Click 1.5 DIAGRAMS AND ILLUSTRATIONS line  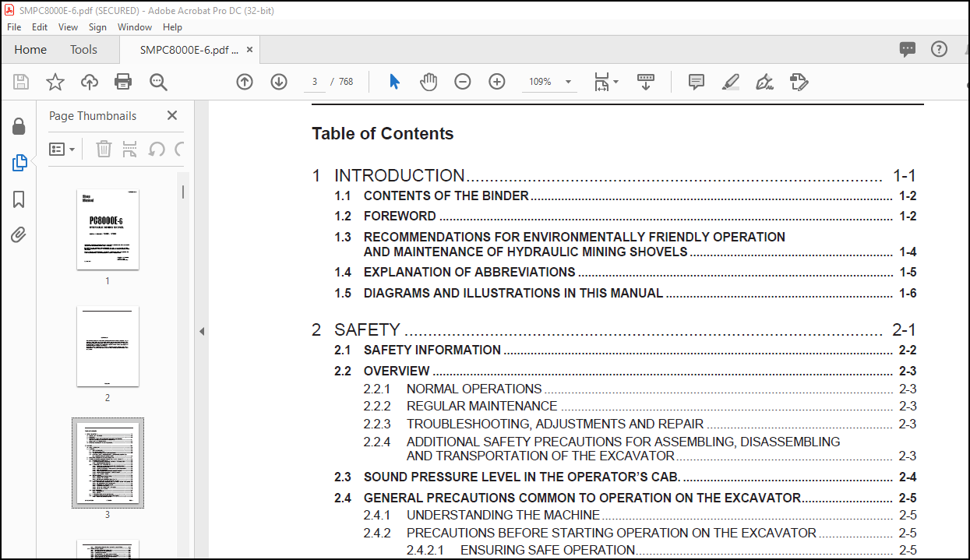pos(625,294)
